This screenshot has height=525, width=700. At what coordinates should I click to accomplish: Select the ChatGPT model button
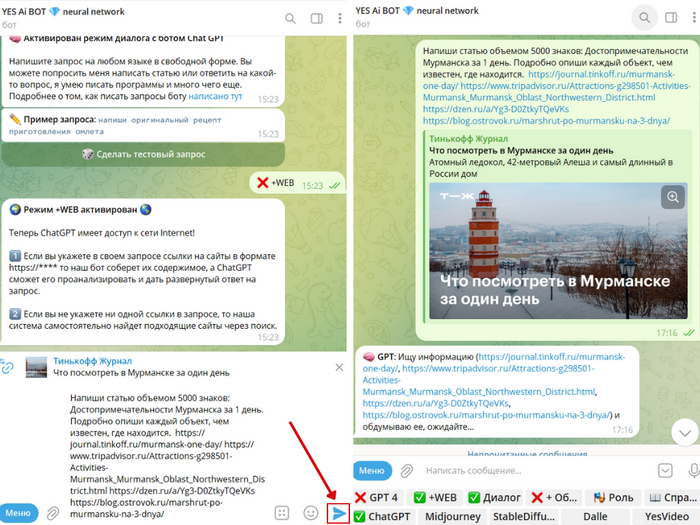point(384,517)
